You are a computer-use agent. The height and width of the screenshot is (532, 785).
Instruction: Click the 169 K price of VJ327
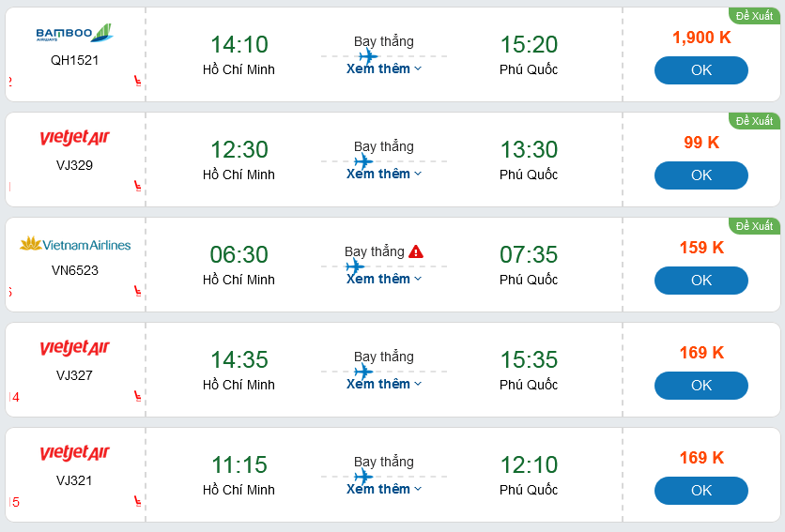point(701,353)
